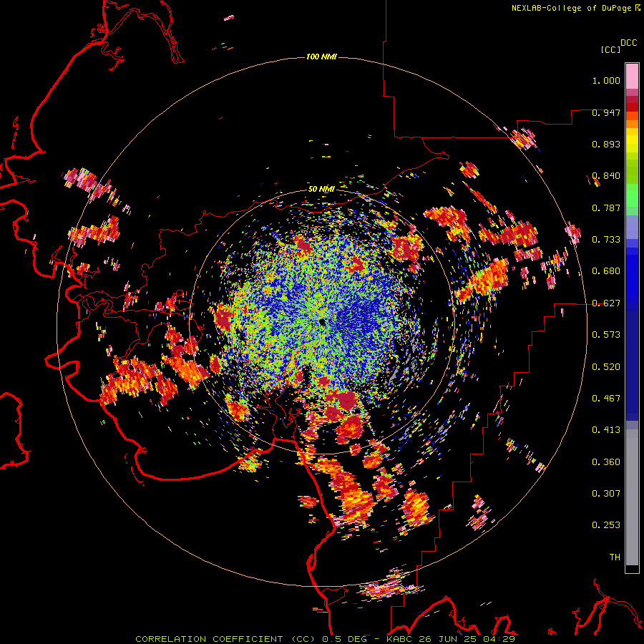Click the 0.840 scale value
This screenshot has height=644, width=644.
tap(606, 176)
